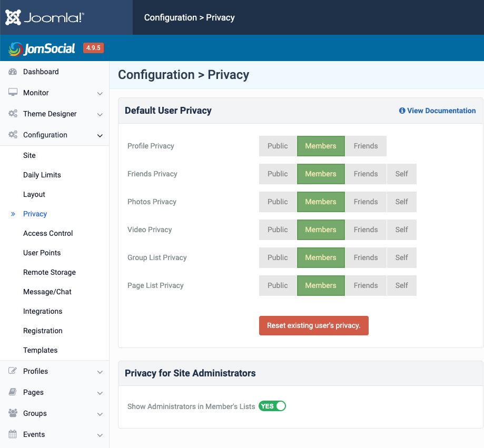The height and width of the screenshot is (448, 484).
Task: Expand the Monitor menu chevron
Action: (x=100, y=93)
